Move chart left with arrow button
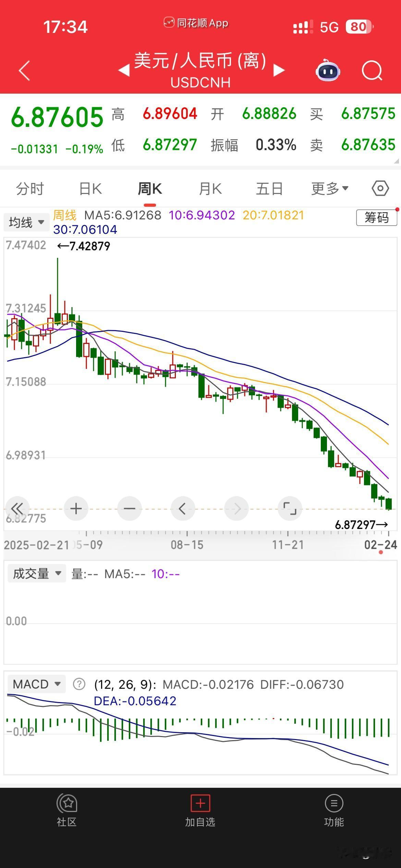 pyautogui.click(x=183, y=508)
